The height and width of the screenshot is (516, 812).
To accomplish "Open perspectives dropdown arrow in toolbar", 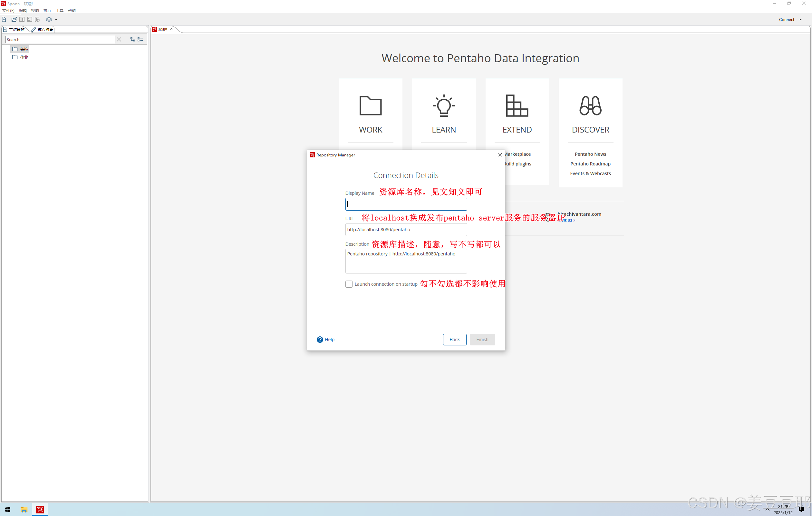I will click(x=56, y=20).
